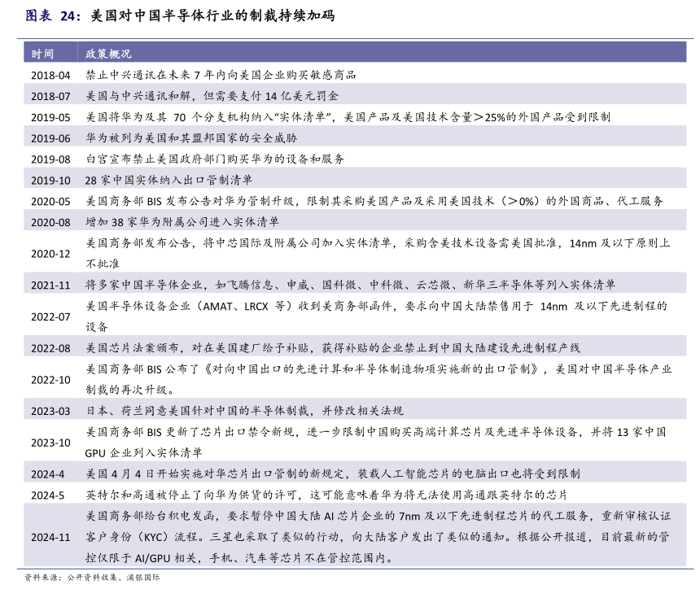Screen dimensions: 700x589
Task: Click date cell 2021-11
Action: pos(50,285)
